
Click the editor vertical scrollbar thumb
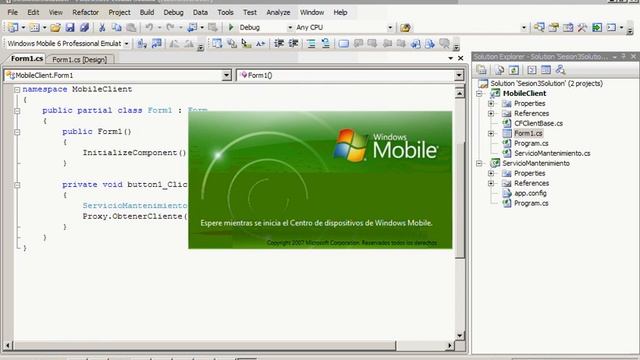[460, 200]
